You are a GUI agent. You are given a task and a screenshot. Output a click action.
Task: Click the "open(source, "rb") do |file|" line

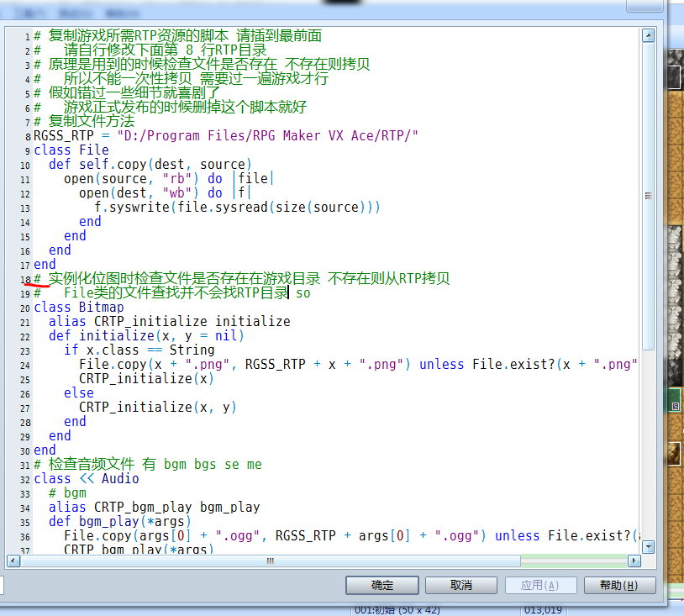click(169, 179)
